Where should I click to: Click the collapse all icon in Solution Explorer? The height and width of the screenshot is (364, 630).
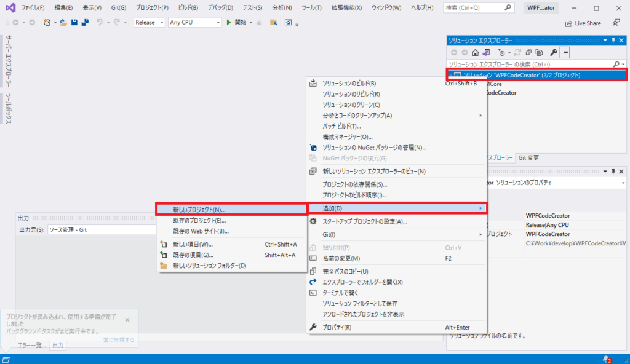coord(528,53)
